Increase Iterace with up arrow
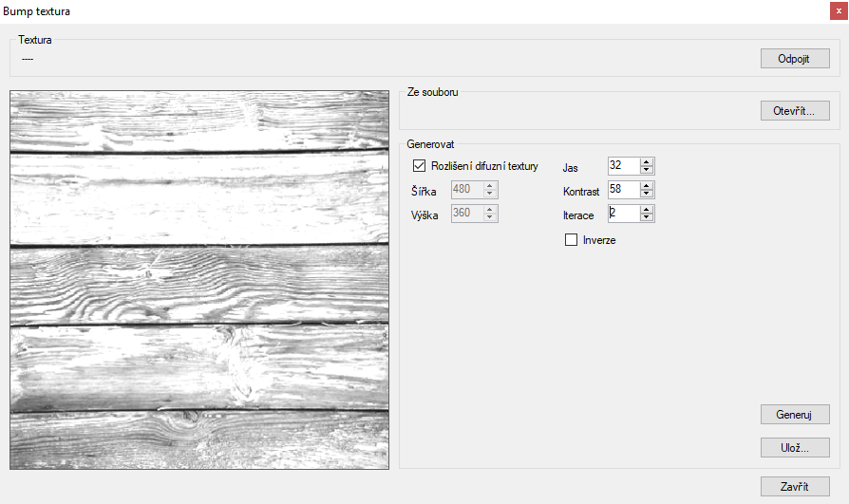This screenshot has width=849, height=504. [x=647, y=210]
